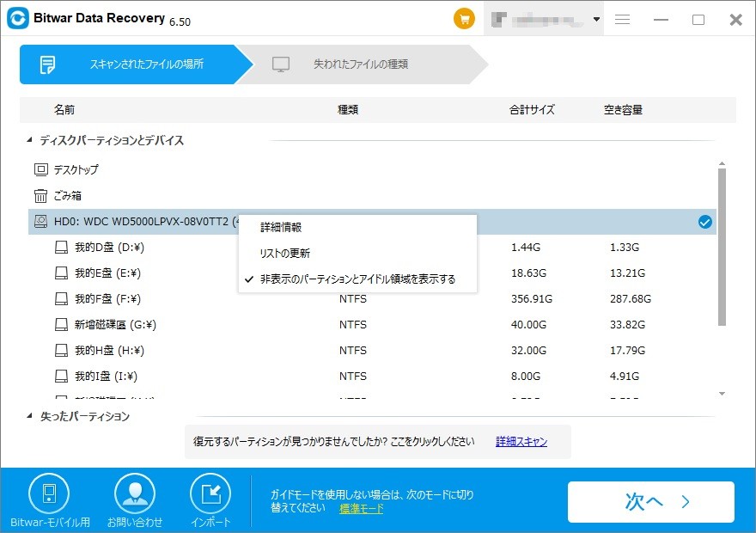756x533 pixels.
Task: Click the インポート import icon
Action: 210,493
